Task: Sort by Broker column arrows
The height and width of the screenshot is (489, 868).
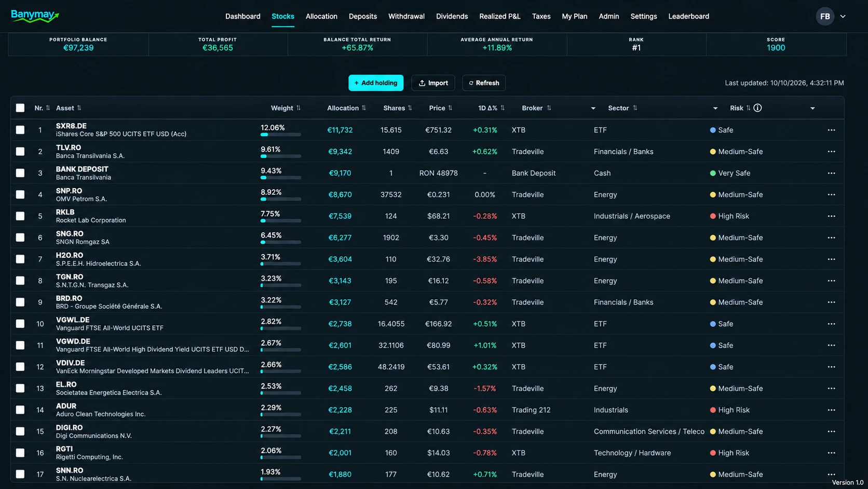Action: click(549, 108)
